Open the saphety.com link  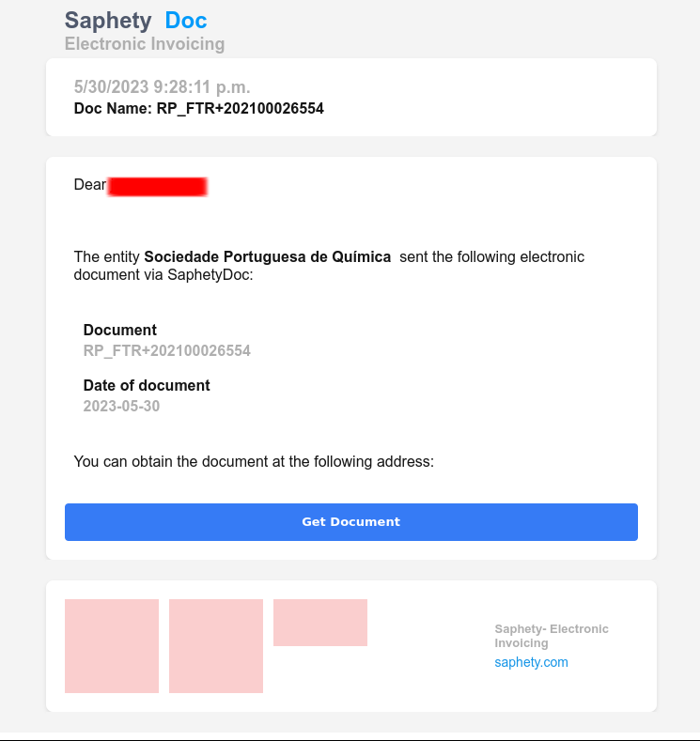531,662
